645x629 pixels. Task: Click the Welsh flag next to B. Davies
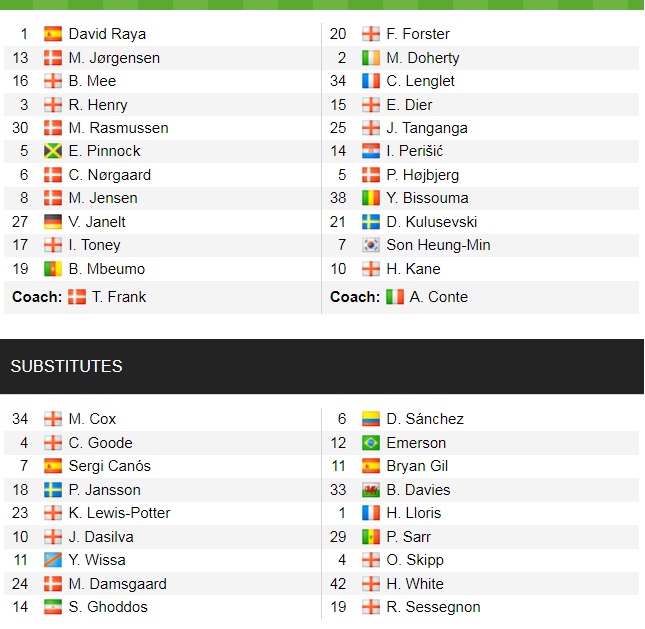pos(371,490)
